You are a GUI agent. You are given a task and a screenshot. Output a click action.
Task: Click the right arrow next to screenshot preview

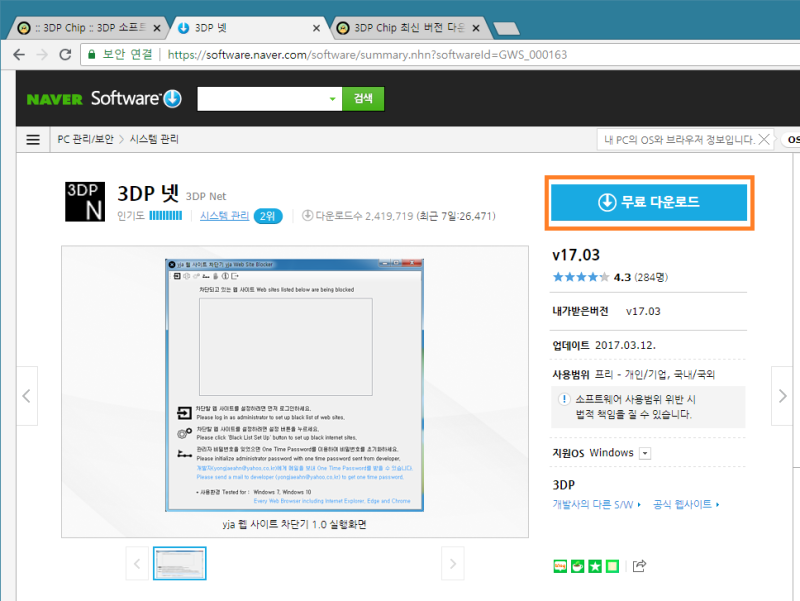point(783,395)
